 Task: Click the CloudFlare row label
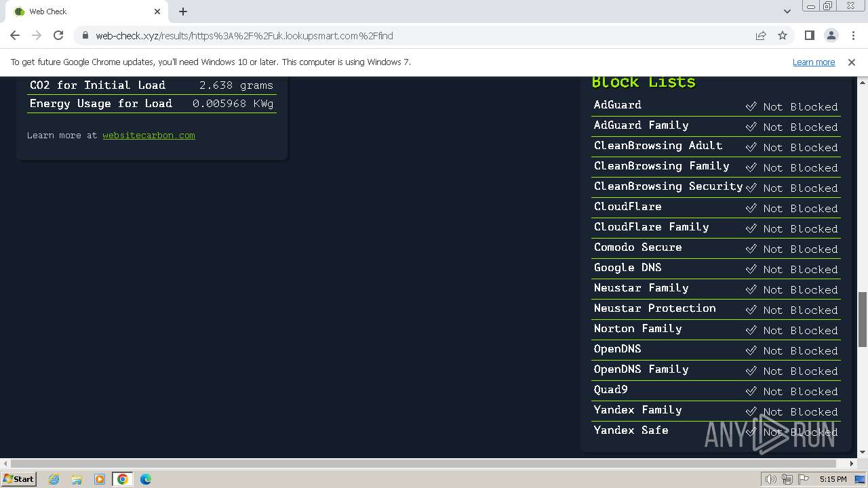coord(628,207)
